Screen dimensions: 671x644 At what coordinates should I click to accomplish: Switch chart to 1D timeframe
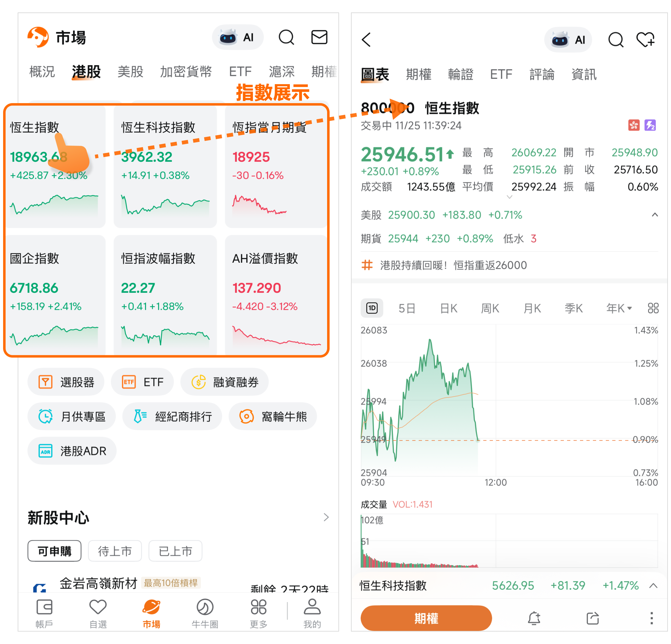click(x=372, y=308)
